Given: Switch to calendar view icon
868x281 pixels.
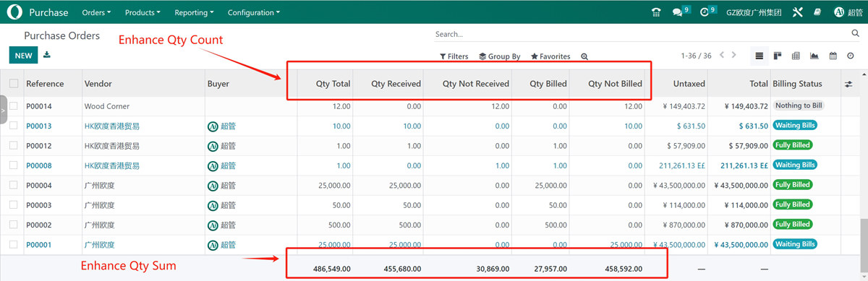Looking at the screenshot, I should point(833,56).
